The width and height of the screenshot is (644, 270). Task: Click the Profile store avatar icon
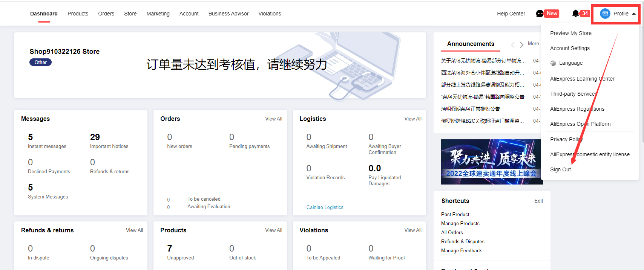pos(605,14)
